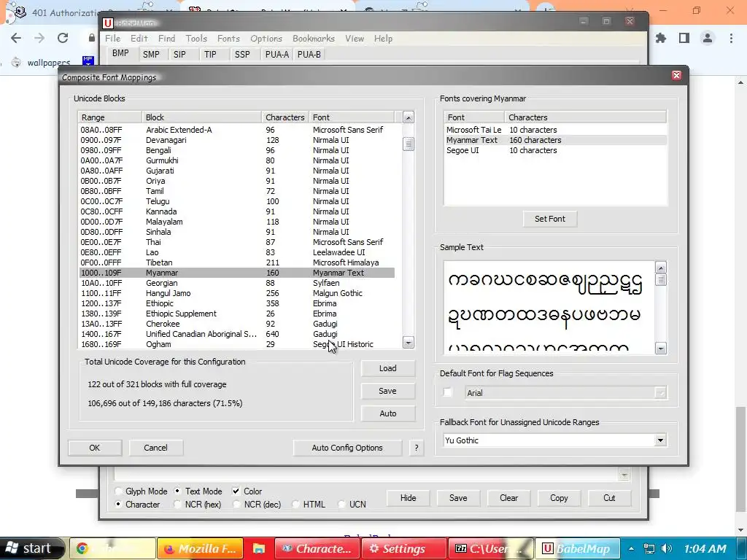747x560 pixels.
Task: Open the browser extensions puzzle icon
Action: (x=661, y=38)
